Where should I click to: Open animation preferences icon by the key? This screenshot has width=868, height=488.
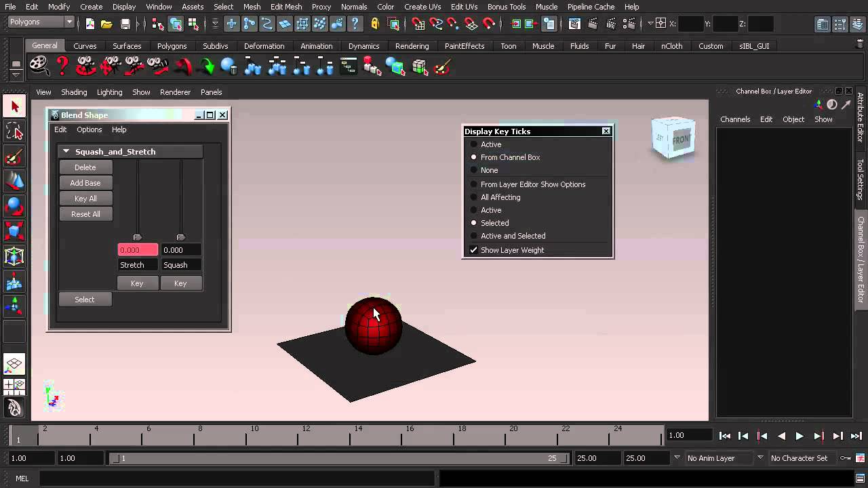[860, 458]
